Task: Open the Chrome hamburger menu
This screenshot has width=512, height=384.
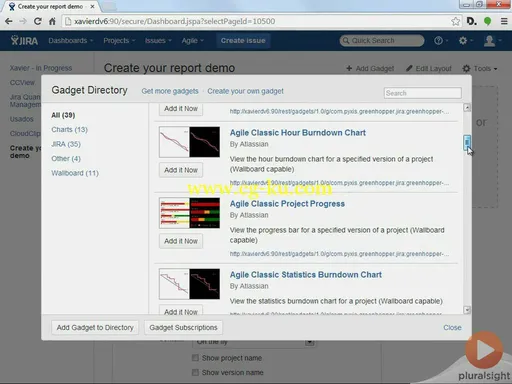Action: 504,21
